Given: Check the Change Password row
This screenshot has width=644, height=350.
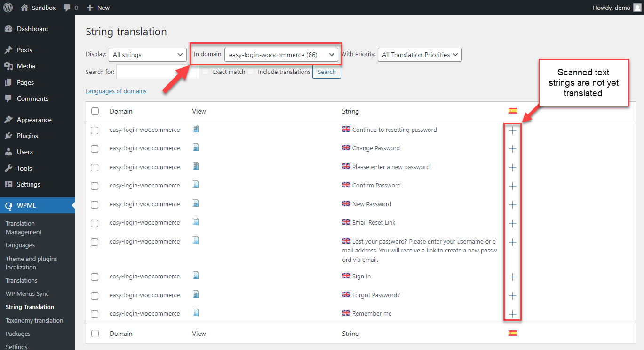Looking at the screenshot, I should [x=95, y=148].
